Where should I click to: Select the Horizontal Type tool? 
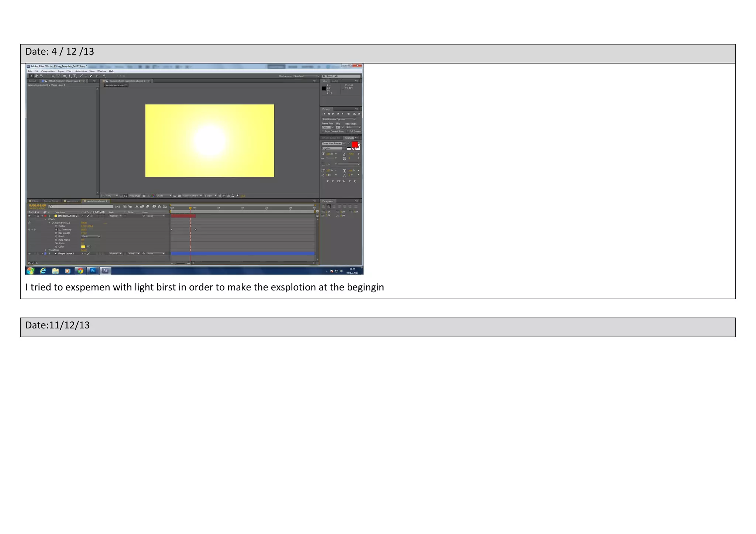pyautogui.click(x=75, y=76)
